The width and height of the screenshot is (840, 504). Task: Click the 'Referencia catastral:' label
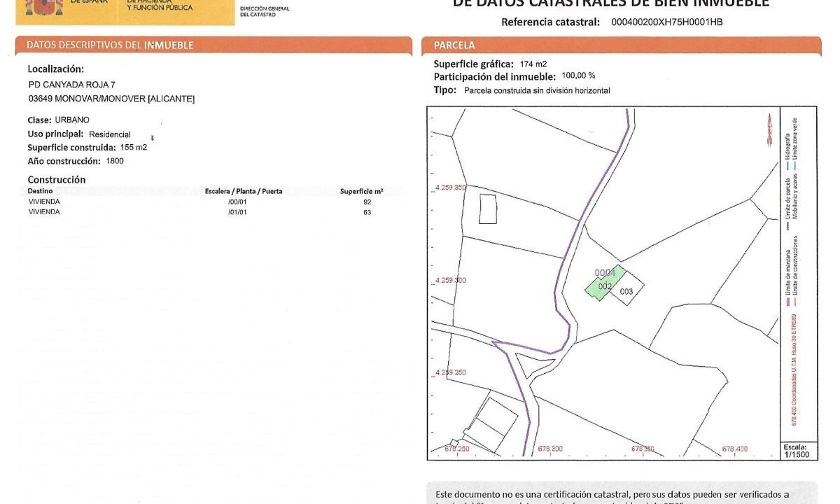pyautogui.click(x=551, y=22)
